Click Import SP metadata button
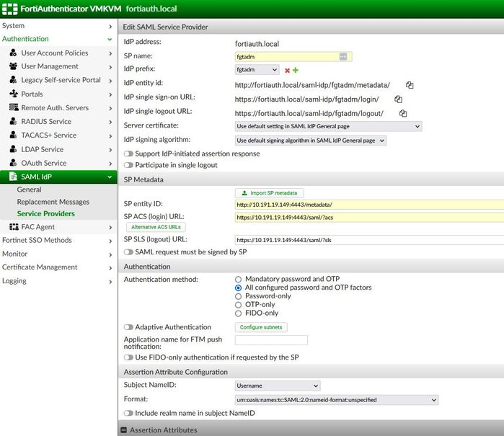504x436 pixels. (x=270, y=193)
